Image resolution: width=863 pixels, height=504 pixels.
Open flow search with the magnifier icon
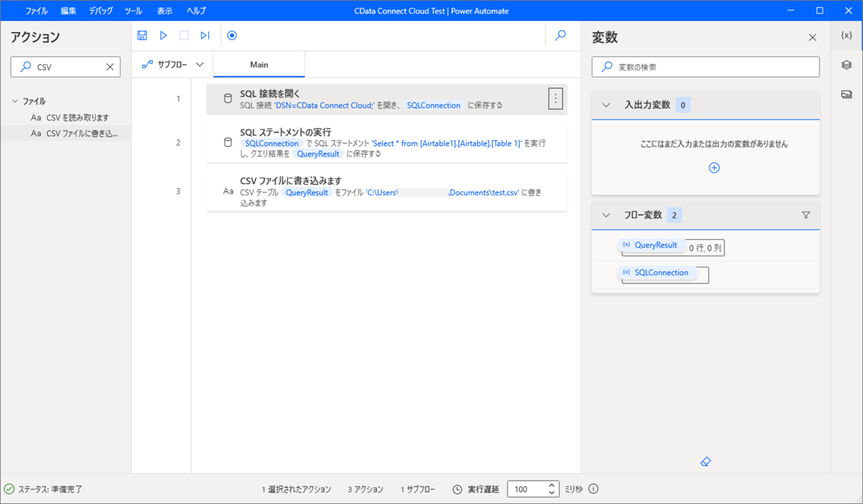click(560, 35)
